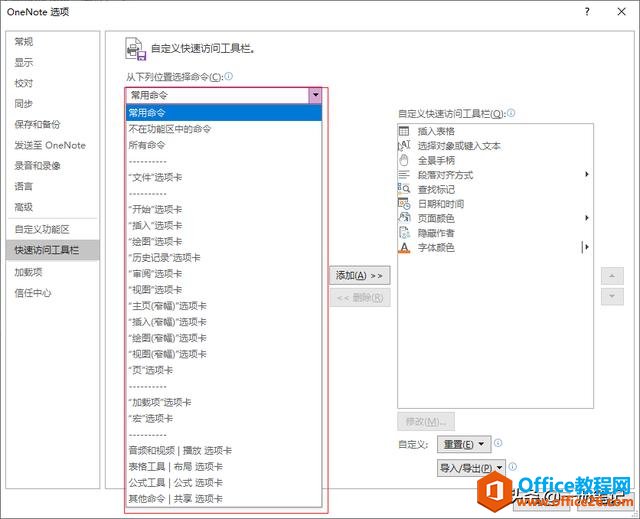The image size is (640, 519).
Task: Click the Insert Table (插入表格) icon
Action: [x=404, y=131]
